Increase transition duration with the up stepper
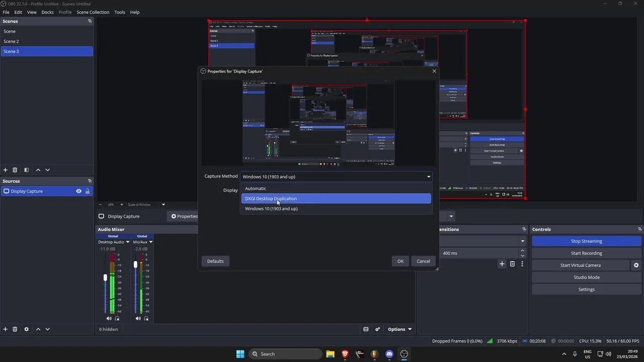Screen dimensions: 644x362 point(522,250)
